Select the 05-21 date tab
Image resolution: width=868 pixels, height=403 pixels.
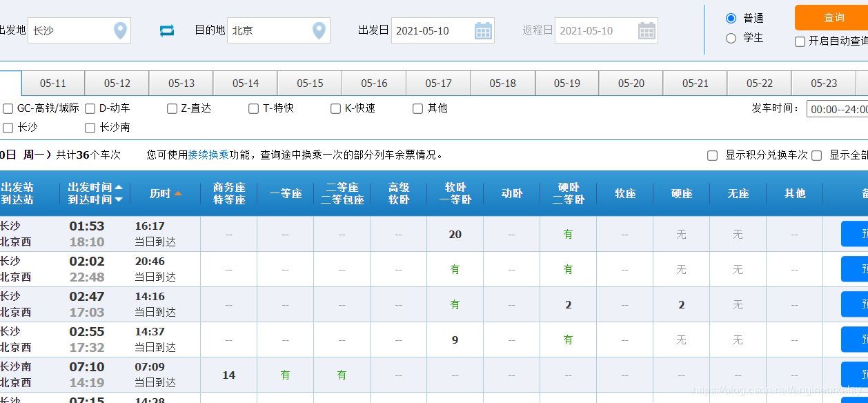coord(696,83)
